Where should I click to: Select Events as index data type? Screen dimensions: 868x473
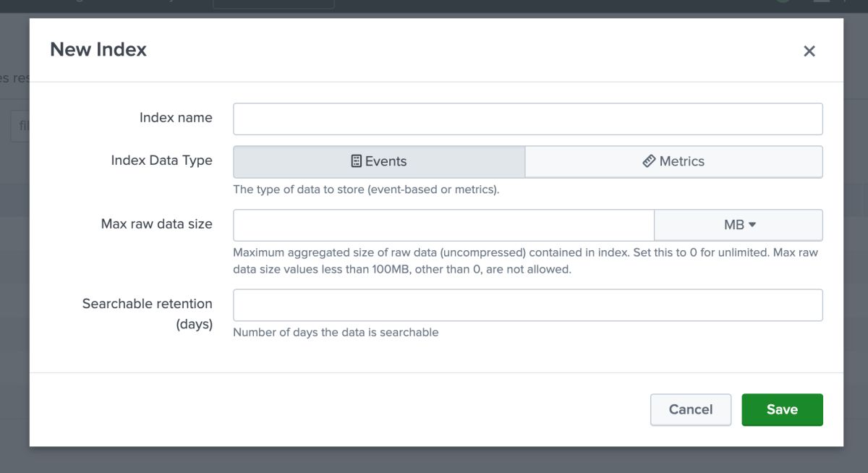[x=379, y=161]
